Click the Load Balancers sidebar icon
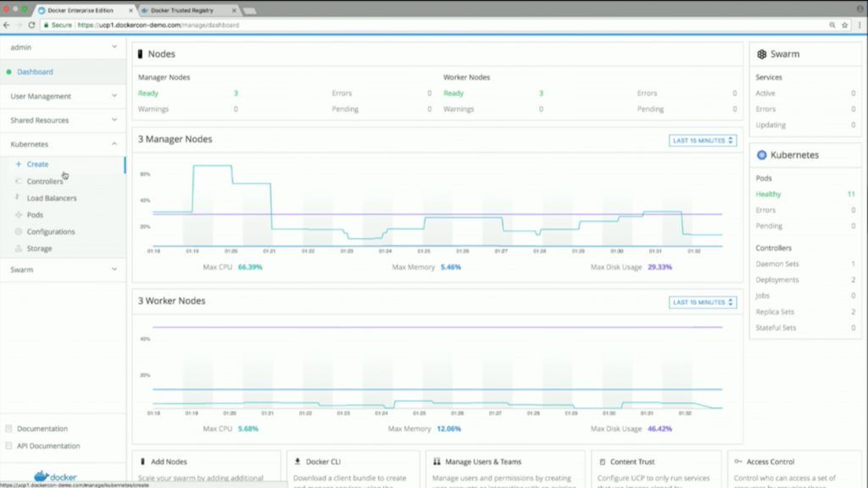This screenshot has width=868, height=488. pos(17,197)
